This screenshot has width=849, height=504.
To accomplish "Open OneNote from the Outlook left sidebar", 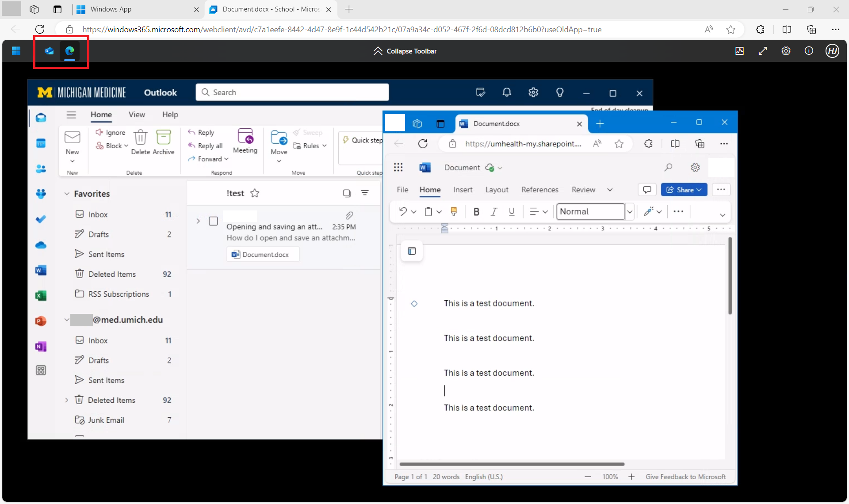I will pos(41,346).
